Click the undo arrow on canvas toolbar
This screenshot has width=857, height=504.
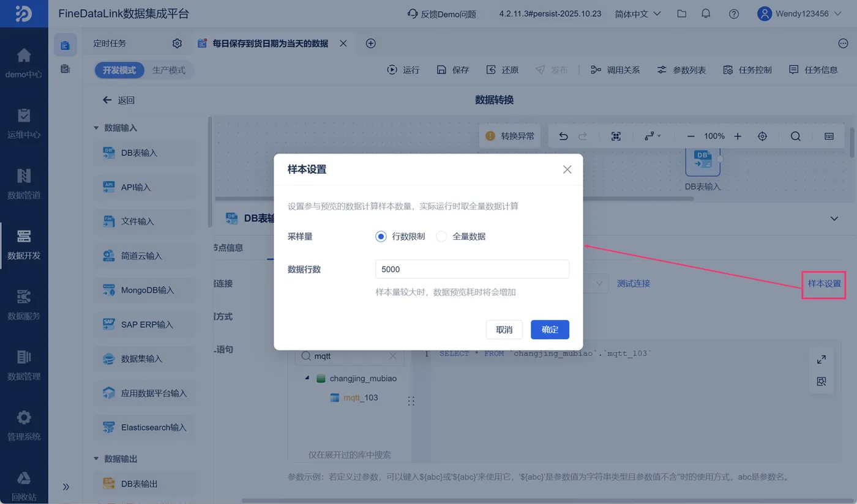click(x=563, y=136)
